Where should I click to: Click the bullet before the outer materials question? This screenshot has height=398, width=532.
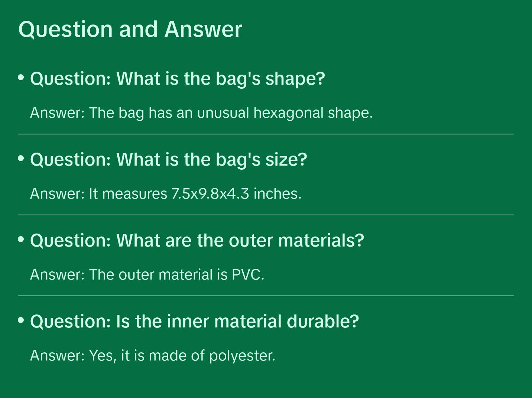pyautogui.click(x=21, y=239)
